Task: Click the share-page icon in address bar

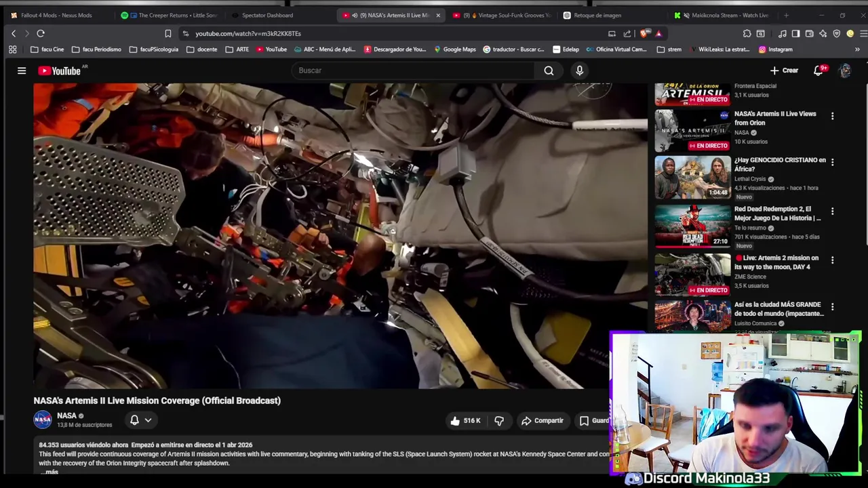Action: click(627, 33)
